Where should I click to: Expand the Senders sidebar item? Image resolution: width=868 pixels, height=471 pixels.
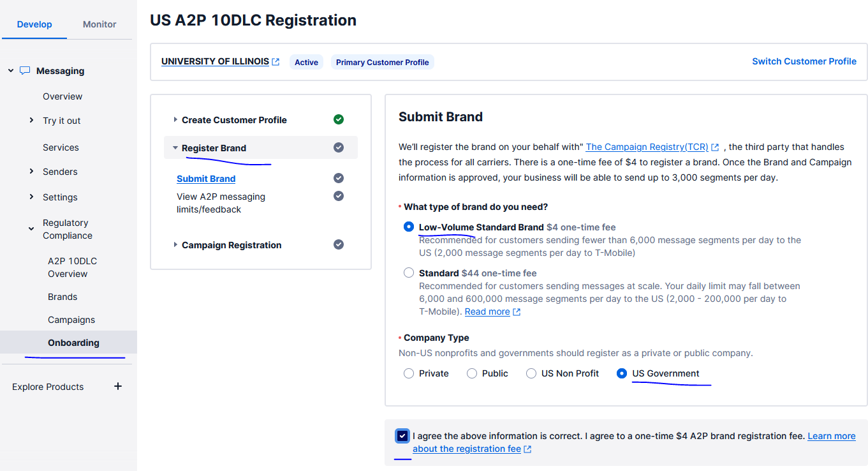pyautogui.click(x=31, y=171)
